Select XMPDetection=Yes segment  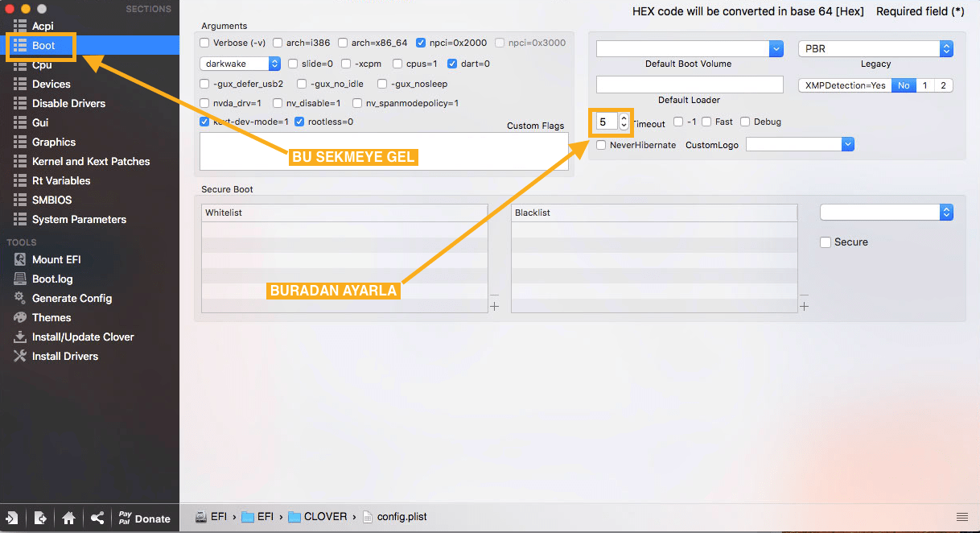(x=845, y=85)
